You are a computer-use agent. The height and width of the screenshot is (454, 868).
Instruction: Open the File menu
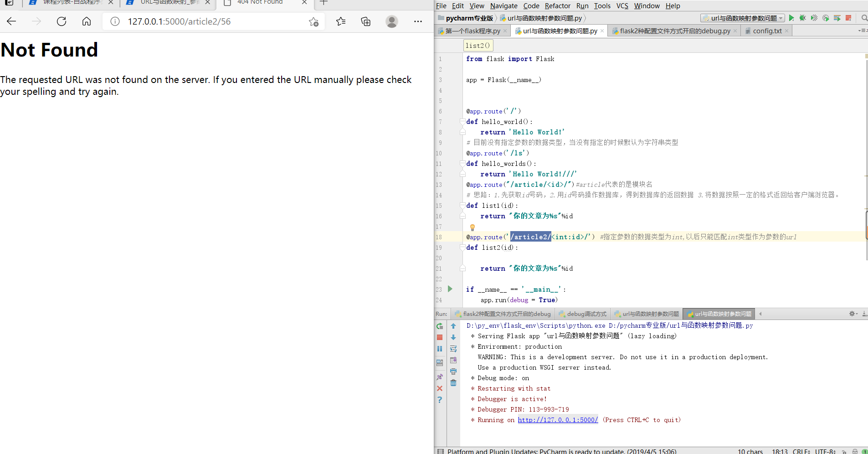(441, 6)
